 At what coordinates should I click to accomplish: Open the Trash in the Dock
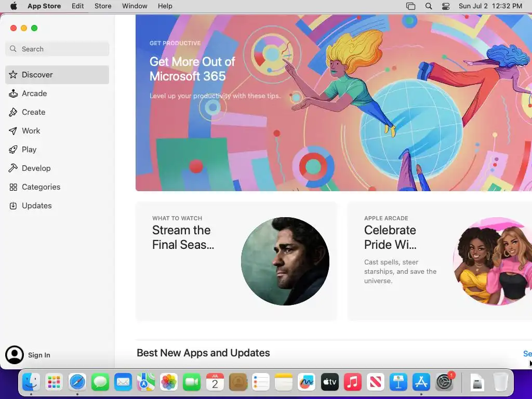pos(500,382)
